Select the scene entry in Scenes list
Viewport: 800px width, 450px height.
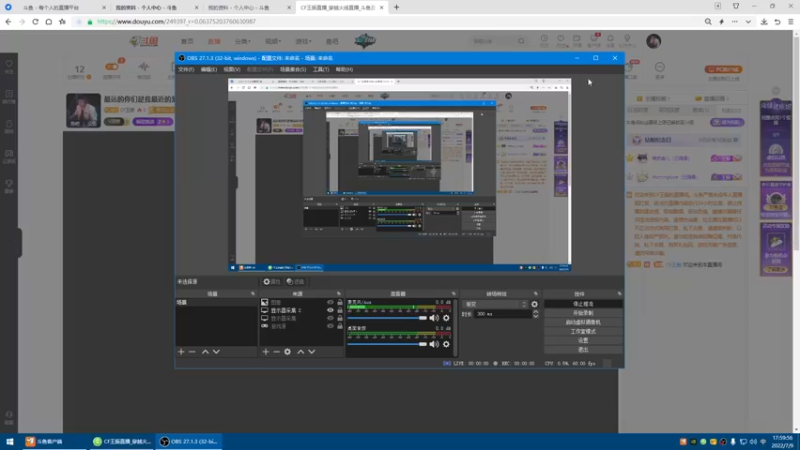(216, 303)
